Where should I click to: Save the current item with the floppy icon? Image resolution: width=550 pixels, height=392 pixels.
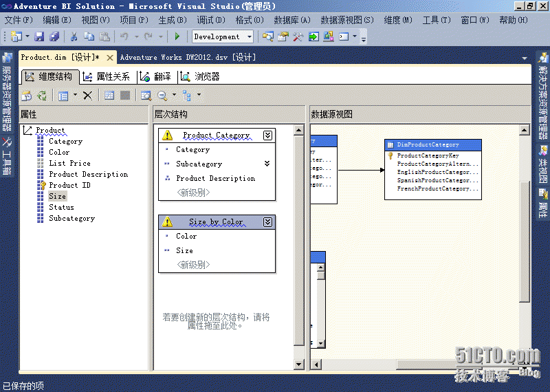(39, 36)
